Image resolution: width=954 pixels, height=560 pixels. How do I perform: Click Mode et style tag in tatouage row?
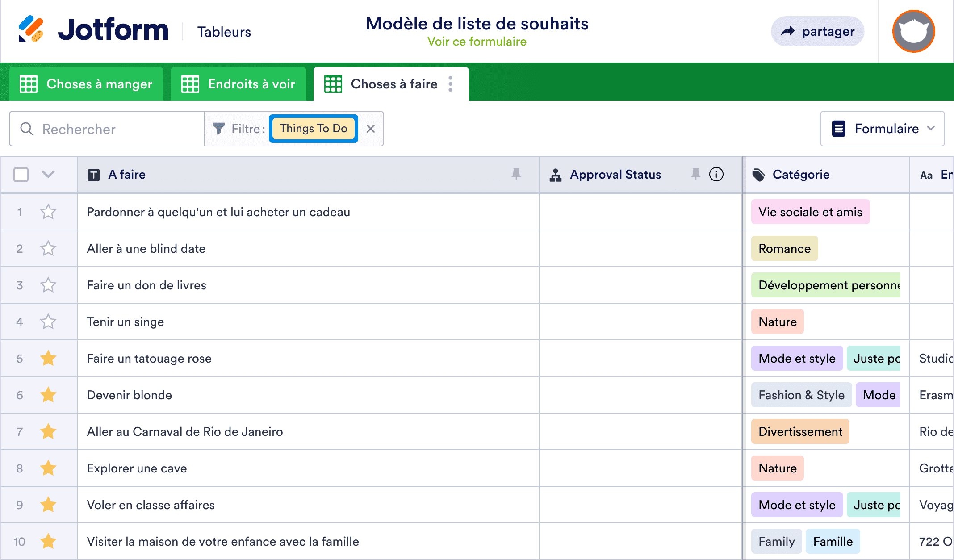tap(797, 358)
